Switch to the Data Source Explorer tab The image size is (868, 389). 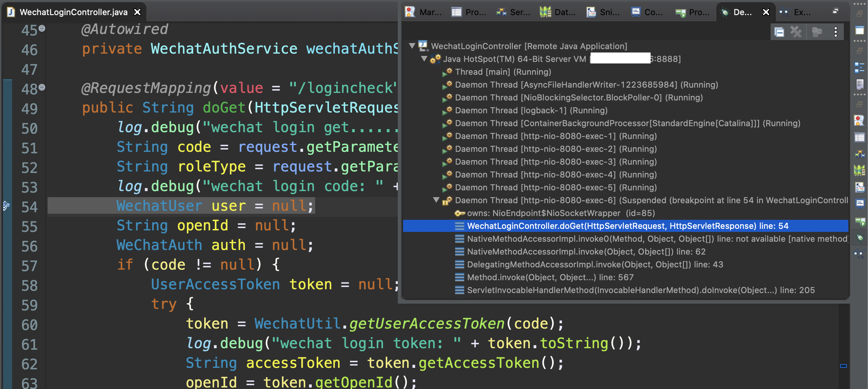[x=558, y=12]
